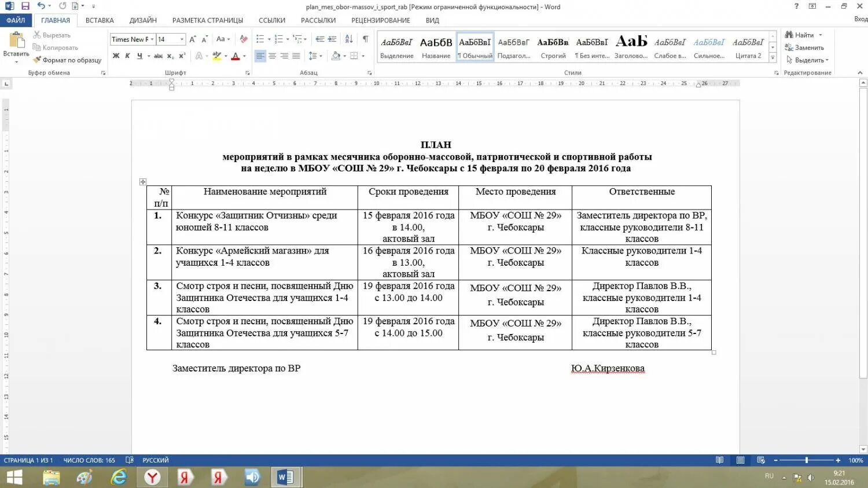The width and height of the screenshot is (868, 488).
Task: Expand the highlight color dropdown arrow
Action: click(225, 56)
